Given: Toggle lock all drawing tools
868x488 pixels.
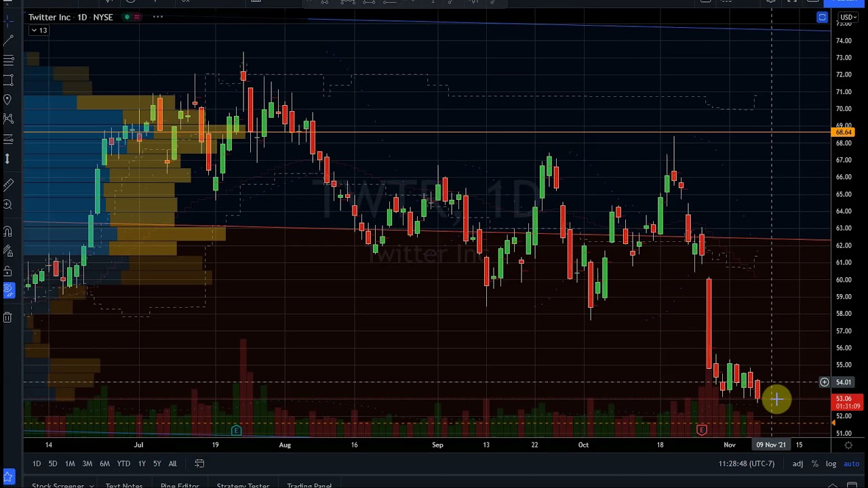Looking at the screenshot, I should (8, 271).
